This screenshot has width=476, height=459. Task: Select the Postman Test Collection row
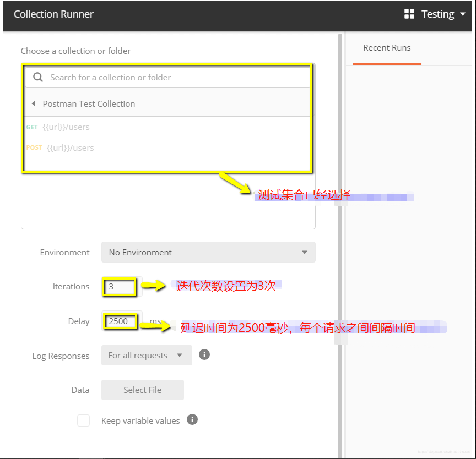[x=167, y=103]
